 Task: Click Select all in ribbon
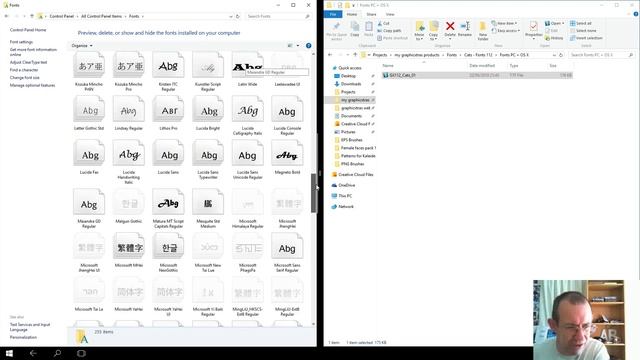click(x=581, y=23)
